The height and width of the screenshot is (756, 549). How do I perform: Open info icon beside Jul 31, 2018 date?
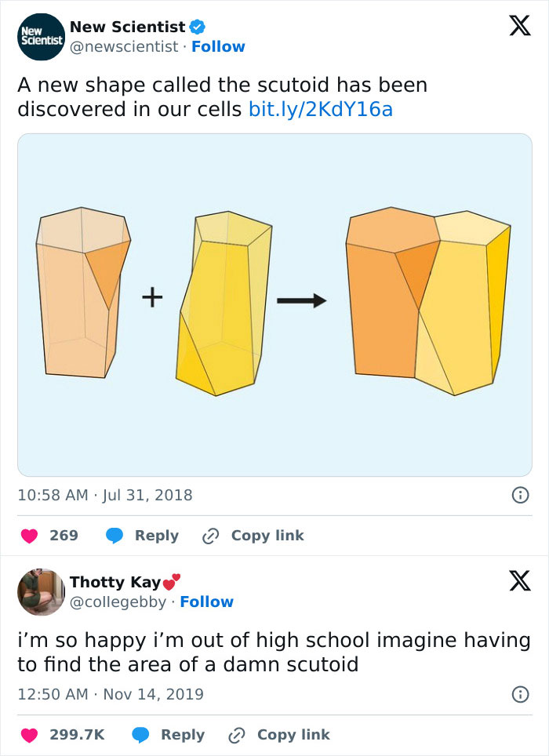click(518, 495)
